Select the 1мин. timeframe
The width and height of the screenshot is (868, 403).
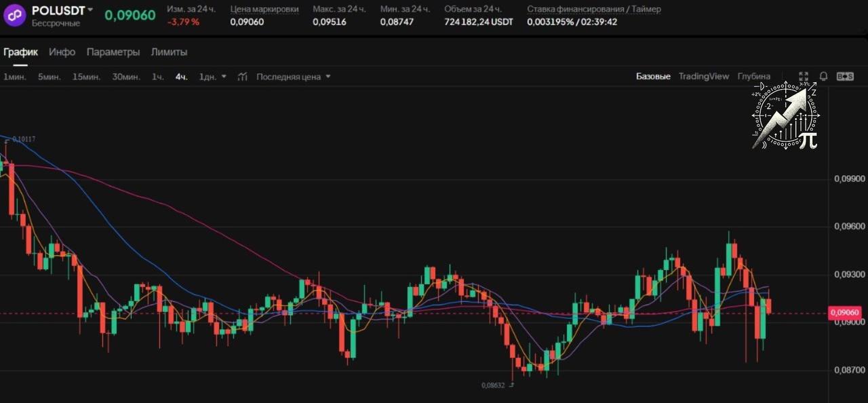(15, 77)
